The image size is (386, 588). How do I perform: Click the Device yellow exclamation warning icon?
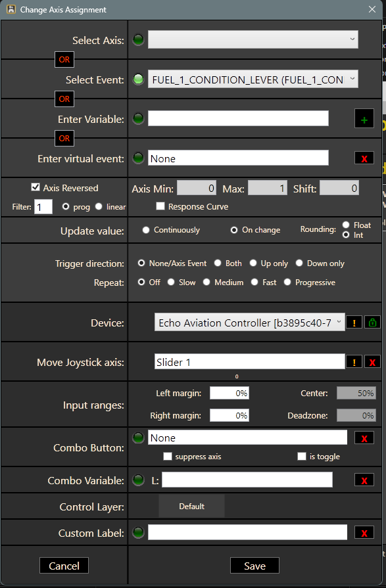coord(354,323)
